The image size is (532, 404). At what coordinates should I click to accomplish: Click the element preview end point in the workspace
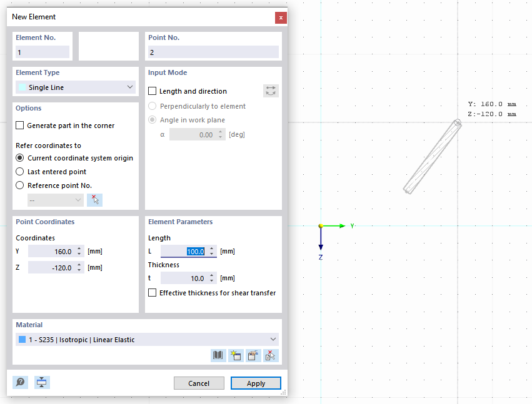point(458,122)
